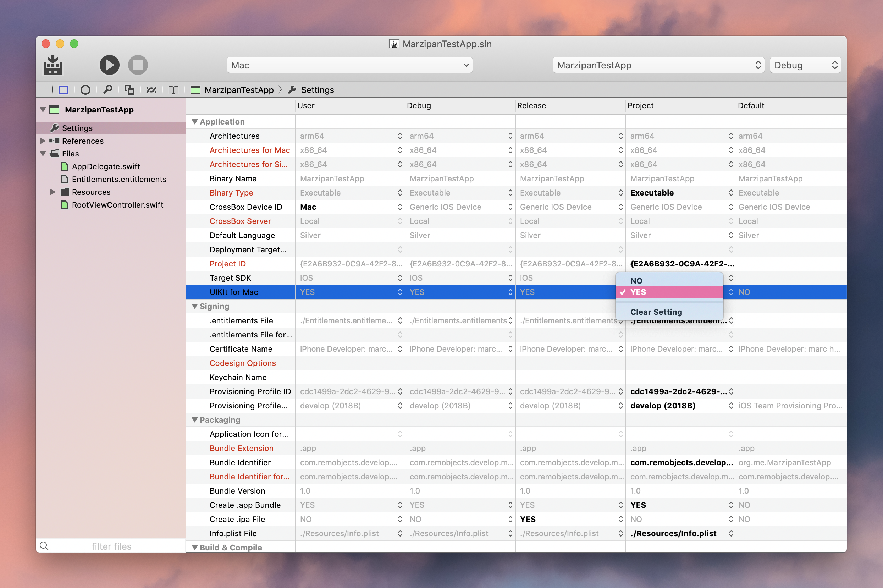Image resolution: width=883 pixels, height=588 pixels.
Task: Click the iOS Team Provisioning Pro... default cell
Action: tap(790, 406)
